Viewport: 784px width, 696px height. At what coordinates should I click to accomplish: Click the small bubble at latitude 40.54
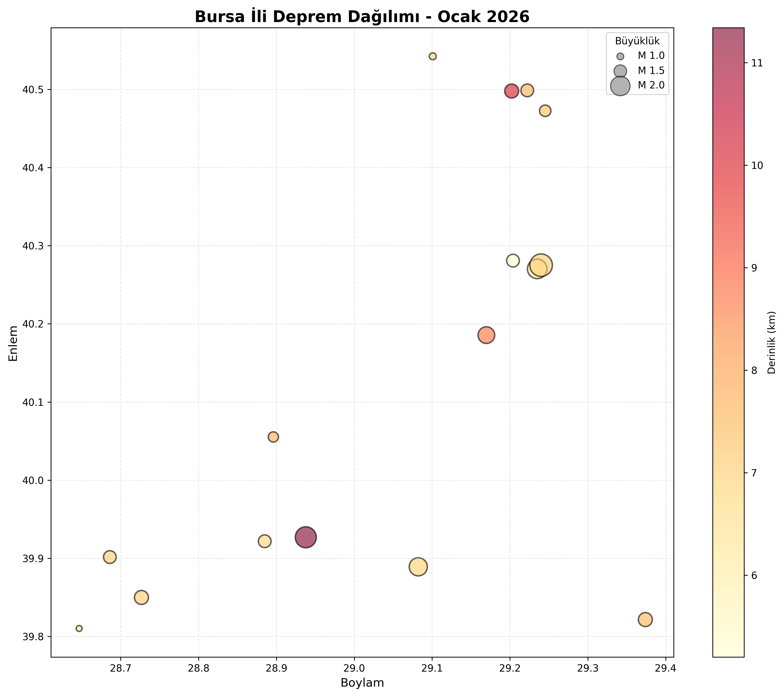433,56
